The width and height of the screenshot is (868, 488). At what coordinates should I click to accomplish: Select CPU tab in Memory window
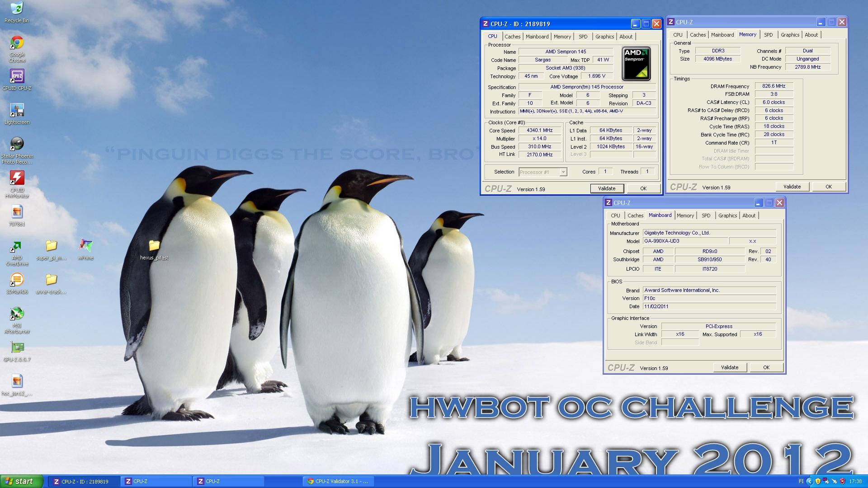(678, 35)
